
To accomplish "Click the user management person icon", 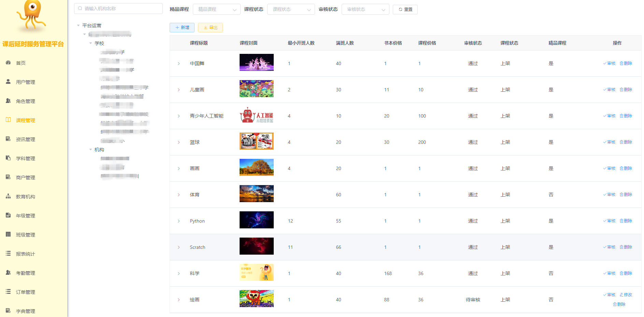I will (x=8, y=82).
